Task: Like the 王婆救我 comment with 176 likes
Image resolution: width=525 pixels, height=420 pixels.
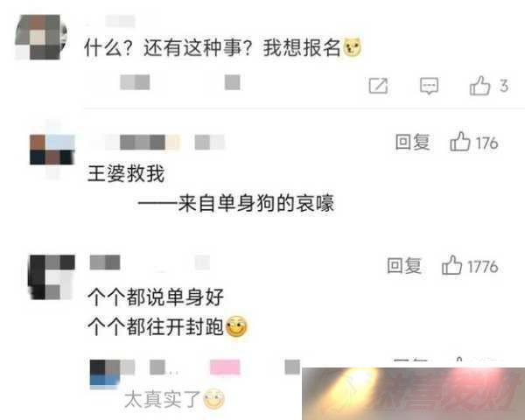Action: pyautogui.click(x=460, y=142)
